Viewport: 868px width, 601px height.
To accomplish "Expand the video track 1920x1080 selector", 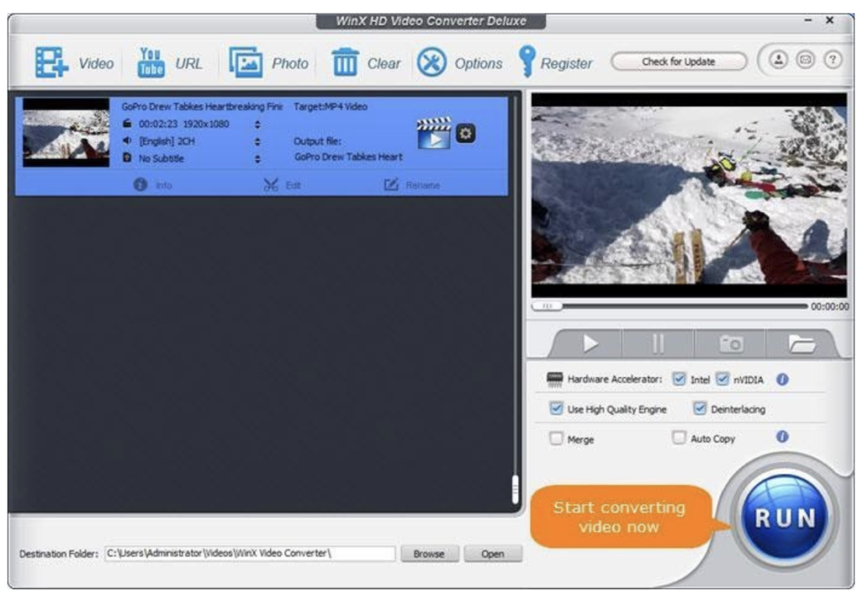I will point(258,125).
